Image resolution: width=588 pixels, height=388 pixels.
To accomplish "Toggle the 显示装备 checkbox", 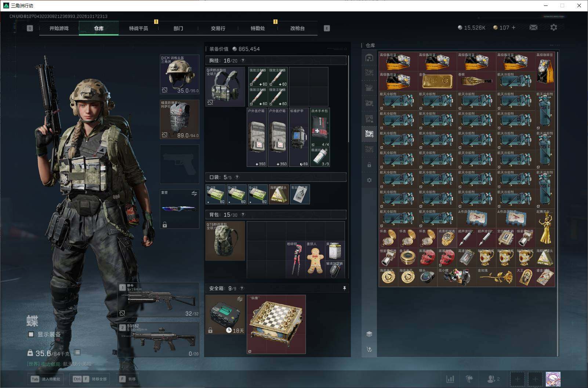I will (x=31, y=334).
